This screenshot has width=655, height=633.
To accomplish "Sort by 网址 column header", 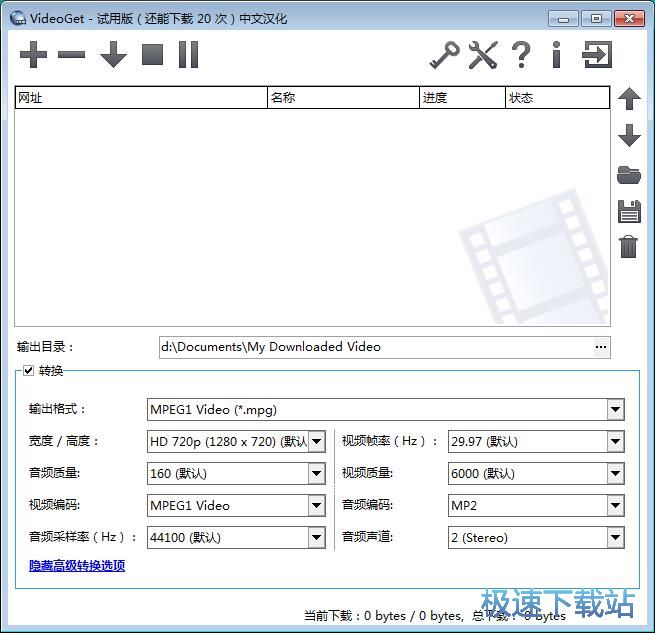I will 141,97.
